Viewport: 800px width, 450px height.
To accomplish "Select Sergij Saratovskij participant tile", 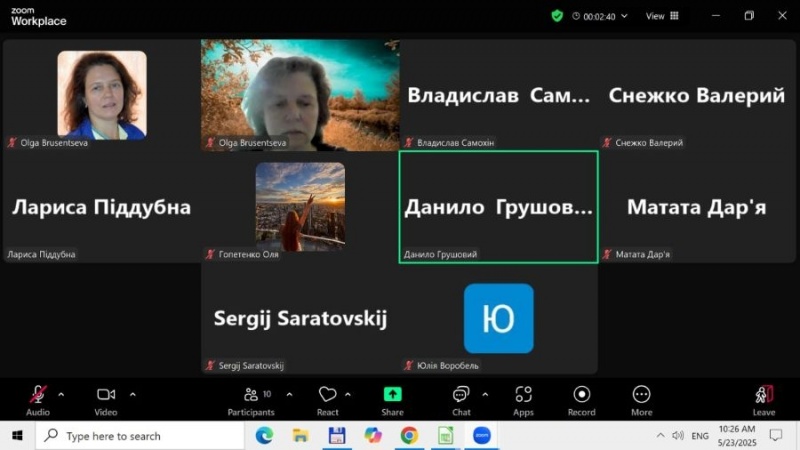I will 300,318.
